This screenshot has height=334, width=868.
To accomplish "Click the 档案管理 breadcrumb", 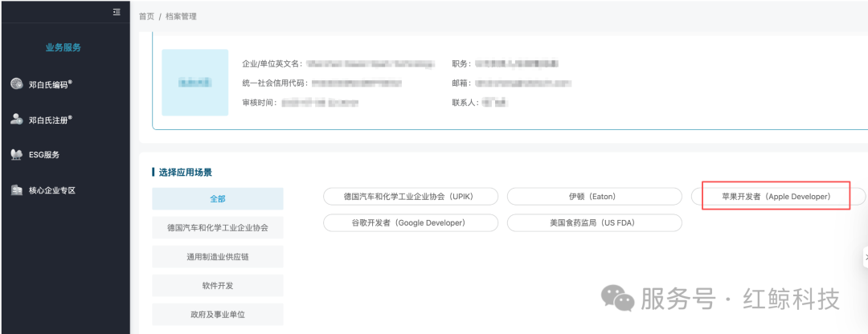I will [181, 17].
